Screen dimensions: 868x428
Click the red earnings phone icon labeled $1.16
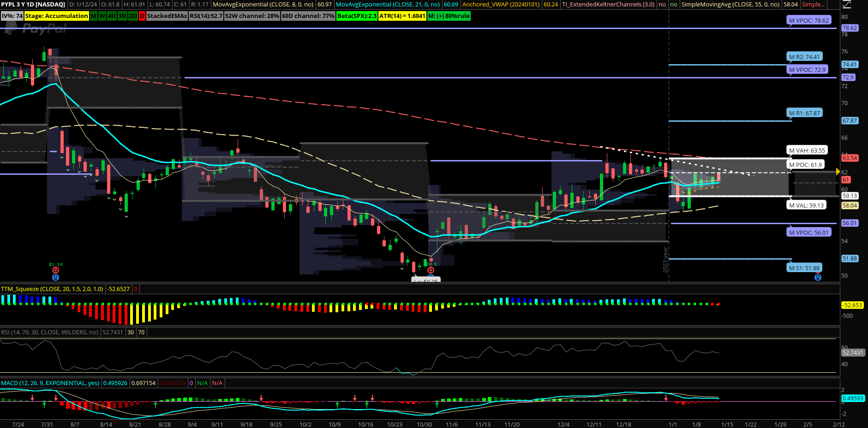[x=55, y=270]
